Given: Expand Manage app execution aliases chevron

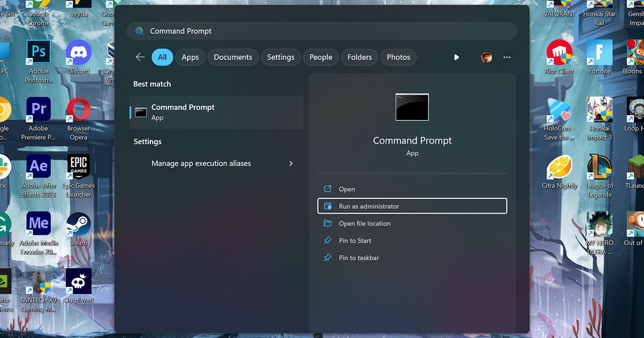Looking at the screenshot, I should (x=291, y=164).
